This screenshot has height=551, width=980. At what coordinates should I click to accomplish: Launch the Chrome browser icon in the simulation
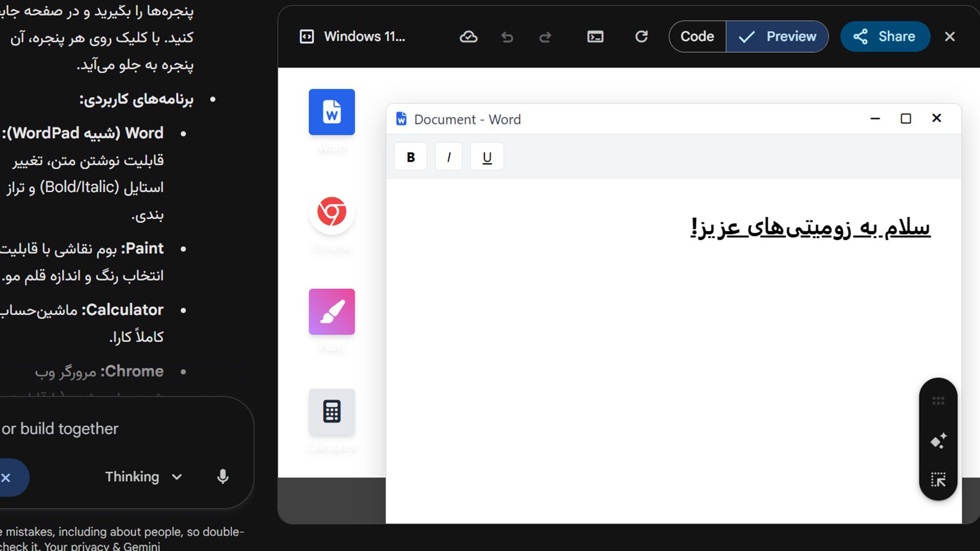(331, 212)
